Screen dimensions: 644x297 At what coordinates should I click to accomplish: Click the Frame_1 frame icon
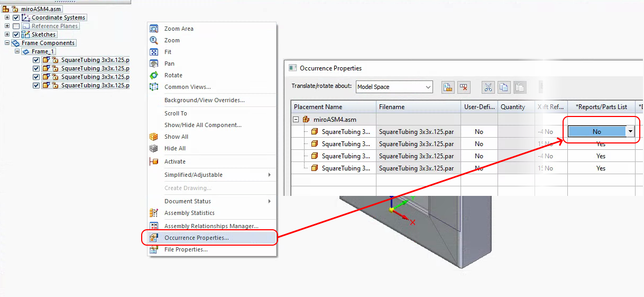[25, 51]
